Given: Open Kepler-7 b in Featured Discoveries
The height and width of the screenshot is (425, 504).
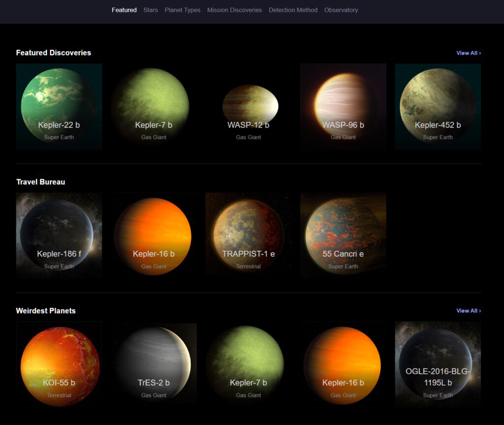Looking at the screenshot, I should coord(154,106).
